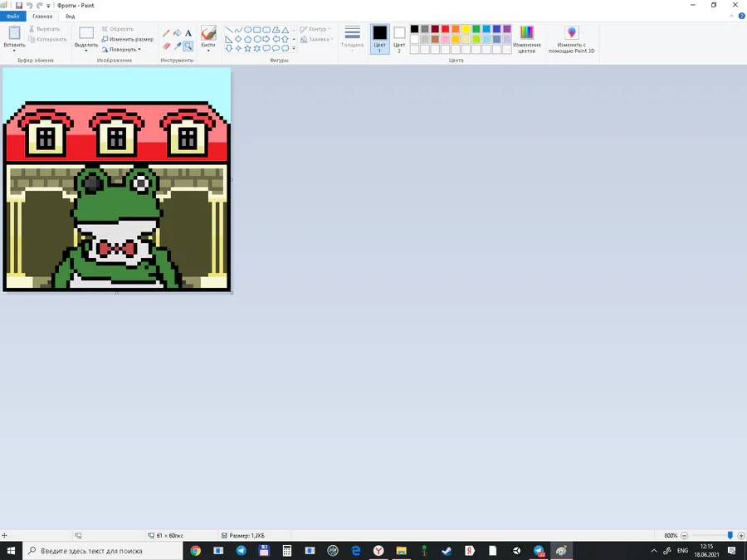The width and height of the screenshot is (747, 560).
Task: Select Цвет 2 color slot
Action: (x=399, y=39)
